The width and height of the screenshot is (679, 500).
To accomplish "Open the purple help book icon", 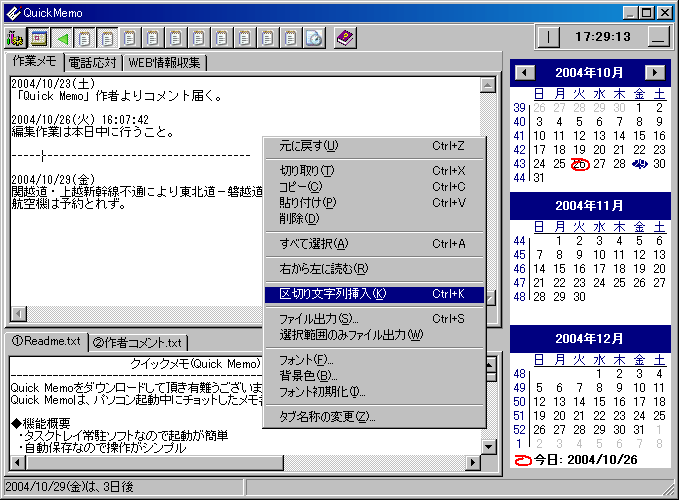I will [x=345, y=39].
